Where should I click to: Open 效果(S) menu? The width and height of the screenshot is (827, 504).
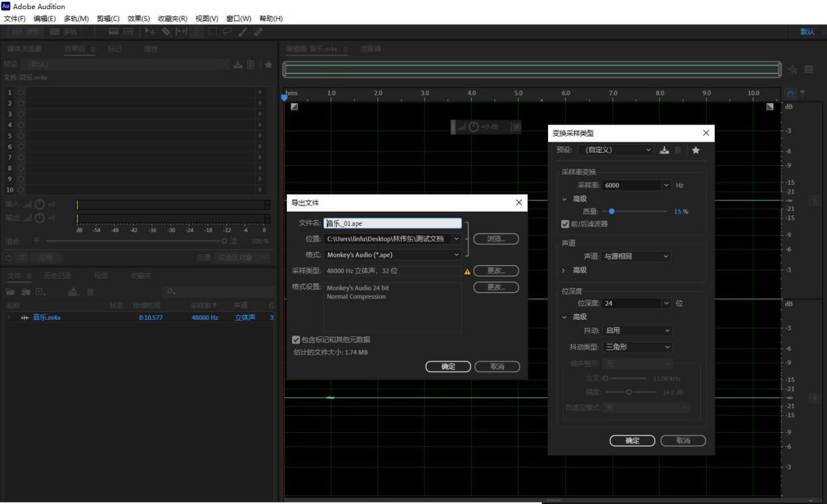pyautogui.click(x=138, y=18)
